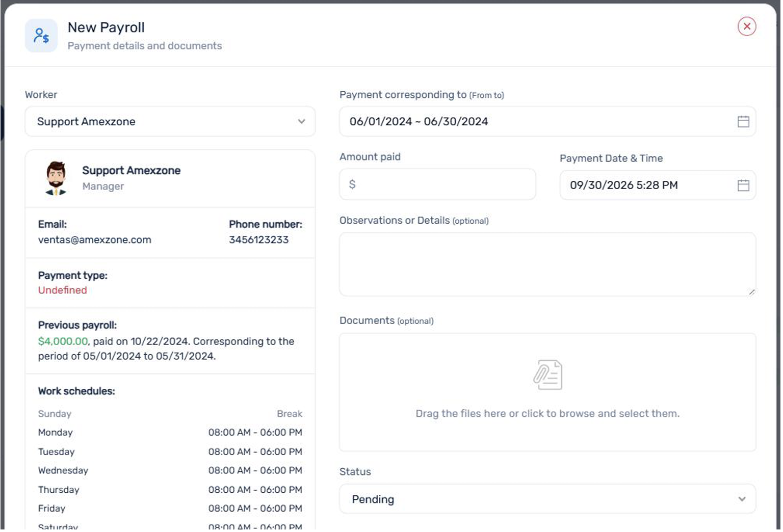Image resolution: width=783 pixels, height=532 pixels.
Task: Click the documents drag-and-drop upload area
Action: [547, 392]
